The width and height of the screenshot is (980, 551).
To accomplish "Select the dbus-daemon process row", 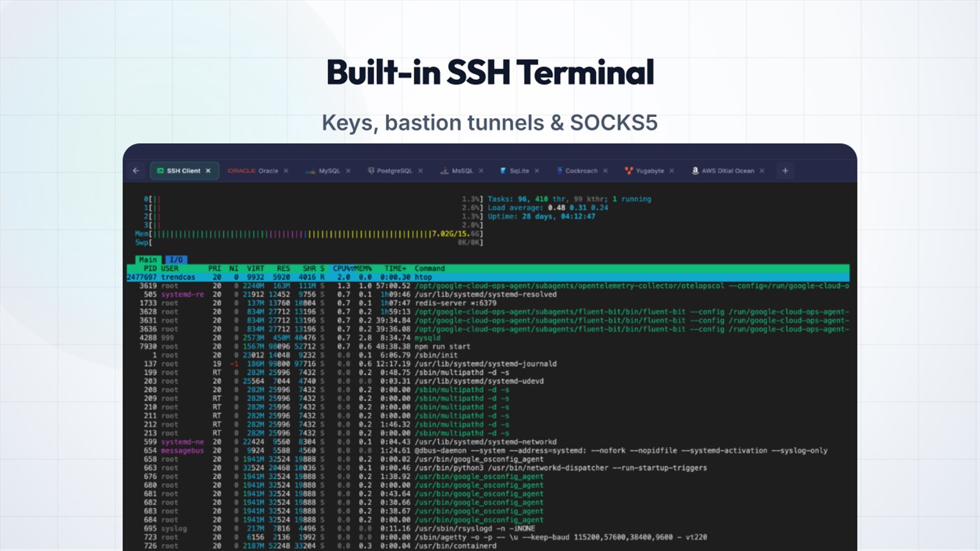I will [488, 450].
